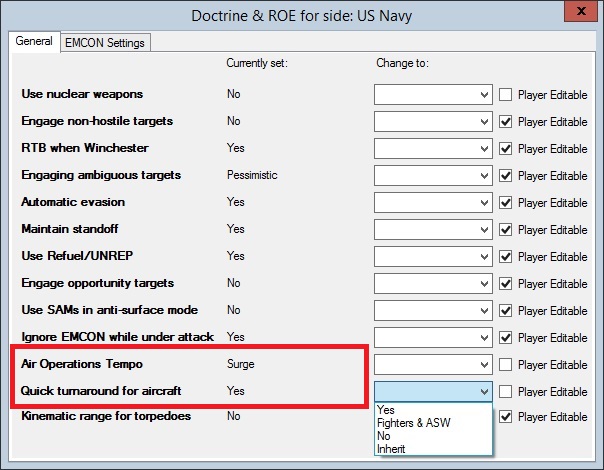Image resolution: width=604 pixels, height=470 pixels.
Task: Click the Kinematic range for torpedoes label
Action: tap(106, 416)
